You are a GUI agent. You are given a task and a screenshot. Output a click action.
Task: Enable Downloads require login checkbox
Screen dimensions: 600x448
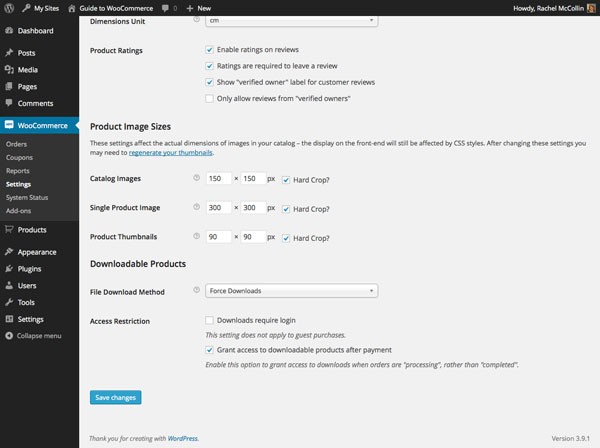pyautogui.click(x=209, y=320)
